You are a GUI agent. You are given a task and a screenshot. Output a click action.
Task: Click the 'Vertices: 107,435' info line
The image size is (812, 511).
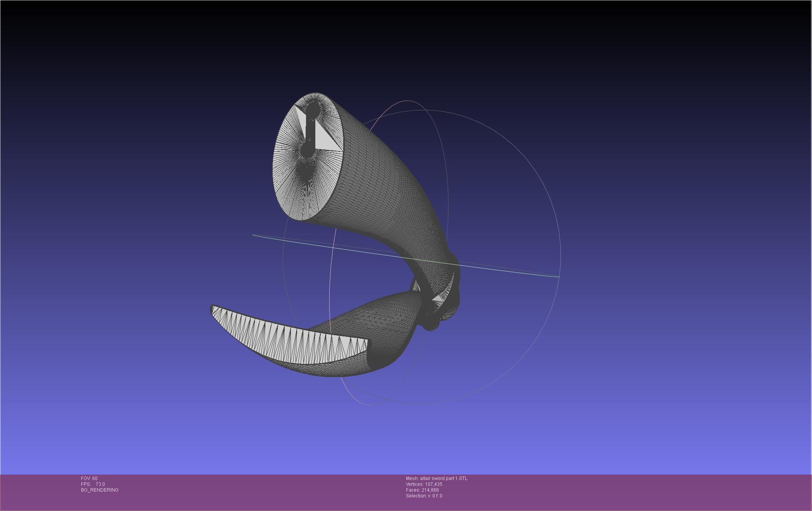point(424,484)
